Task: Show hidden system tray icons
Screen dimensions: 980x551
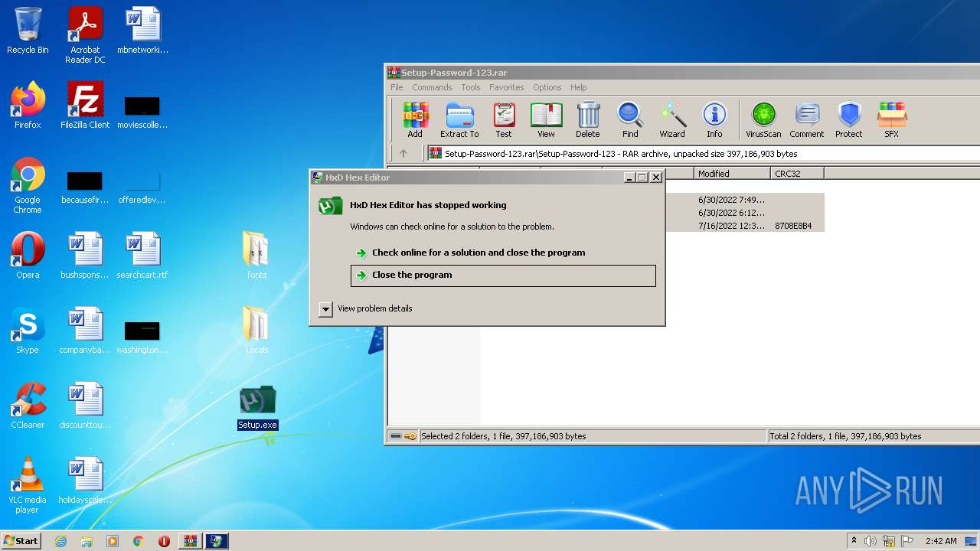Action: 854,541
